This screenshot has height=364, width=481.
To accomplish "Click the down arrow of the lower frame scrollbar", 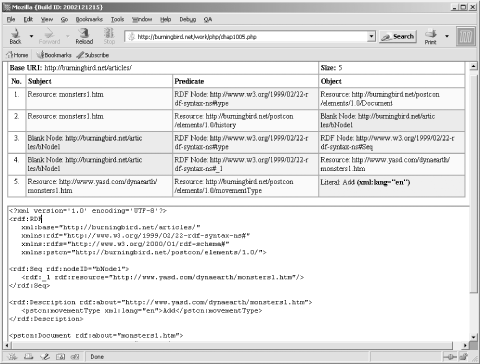I will click(x=473, y=337).
